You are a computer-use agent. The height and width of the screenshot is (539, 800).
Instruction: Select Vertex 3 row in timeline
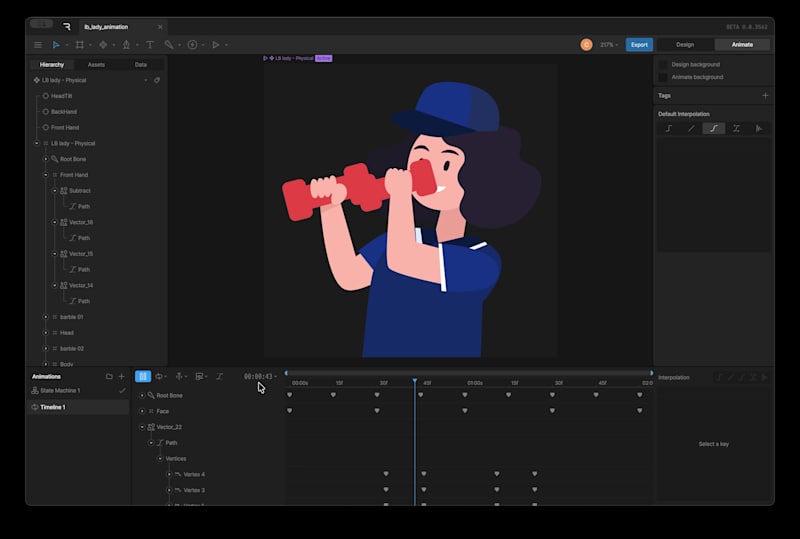(x=194, y=490)
